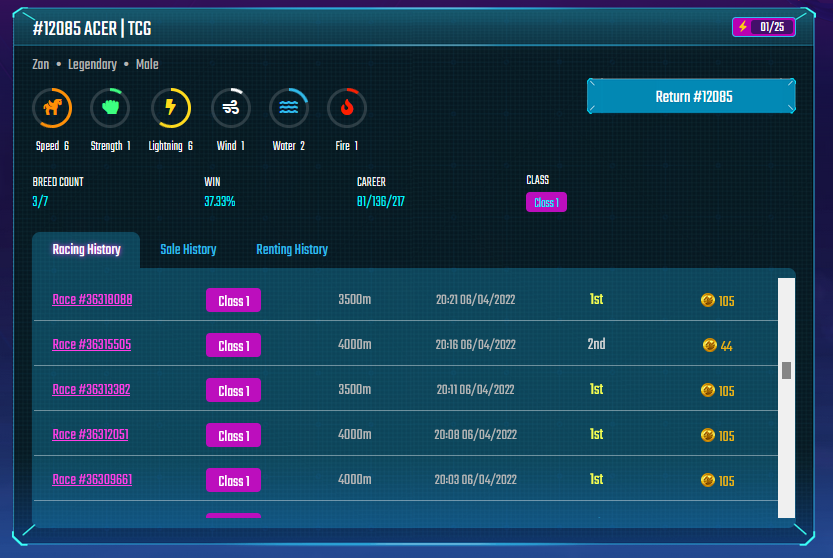Click the Water waves stat icon
Viewport: 833px width, 558px height.
tap(288, 108)
